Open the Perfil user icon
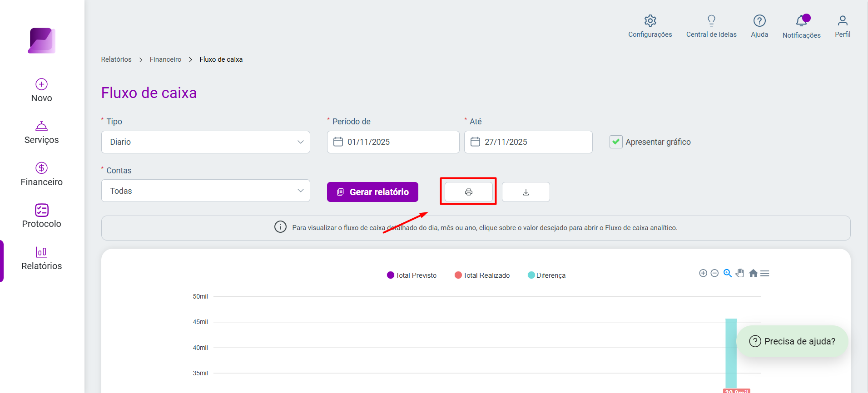This screenshot has height=393, width=868. [x=843, y=21]
